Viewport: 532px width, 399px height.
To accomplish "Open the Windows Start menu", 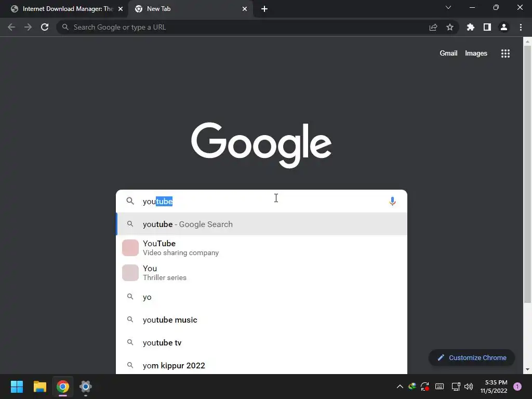I will [x=17, y=387].
